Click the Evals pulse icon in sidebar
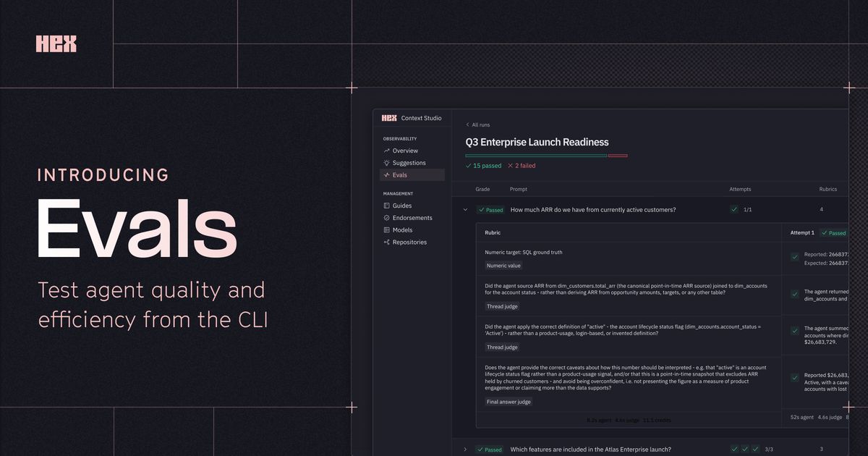The width and height of the screenshot is (868, 456). point(387,175)
